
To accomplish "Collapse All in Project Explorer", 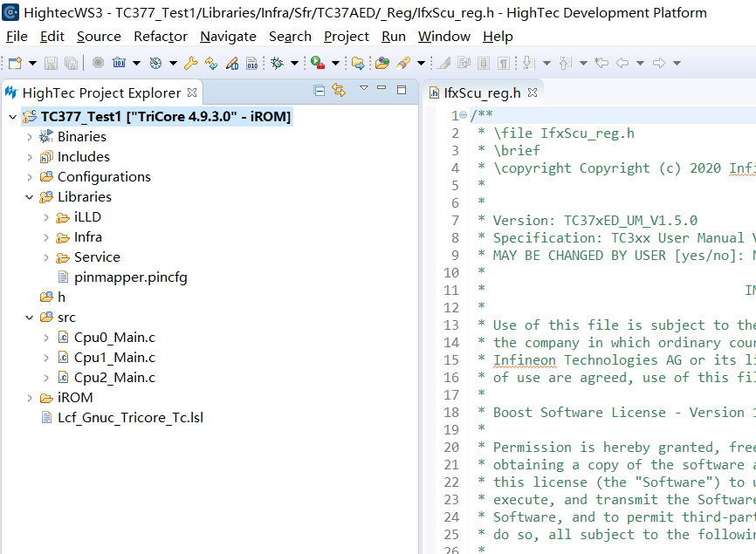I will click(320, 91).
